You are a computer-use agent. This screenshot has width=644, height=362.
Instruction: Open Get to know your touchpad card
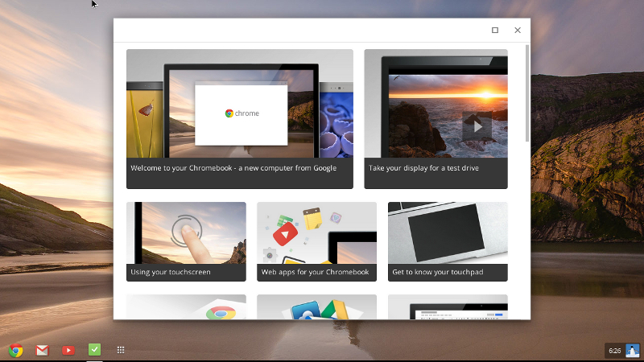(x=448, y=241)
